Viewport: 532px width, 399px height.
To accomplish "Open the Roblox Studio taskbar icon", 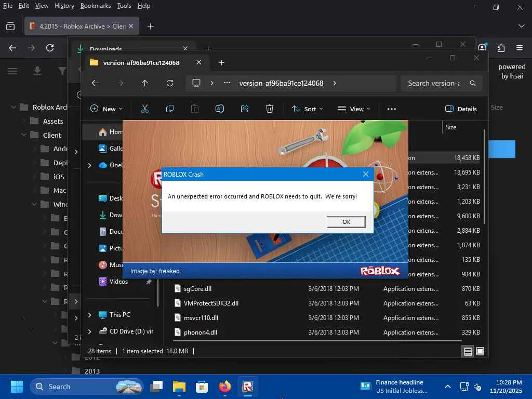I will point(248,387).
